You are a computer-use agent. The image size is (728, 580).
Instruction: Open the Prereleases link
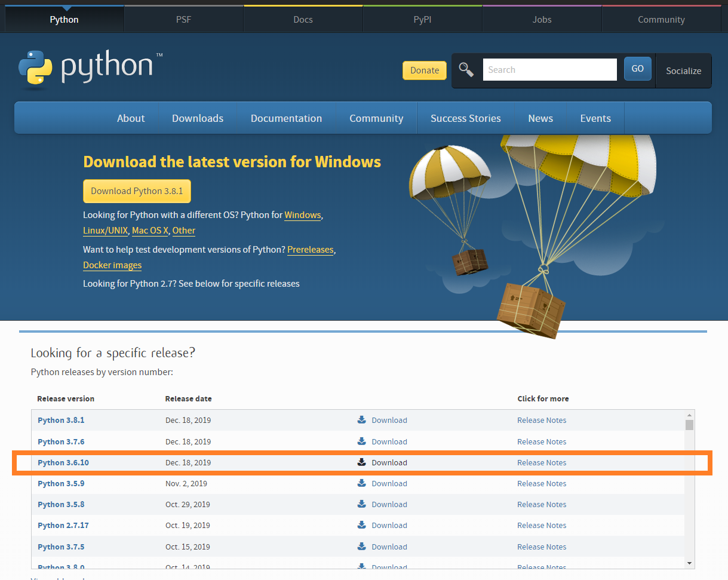tap(311, 250)
